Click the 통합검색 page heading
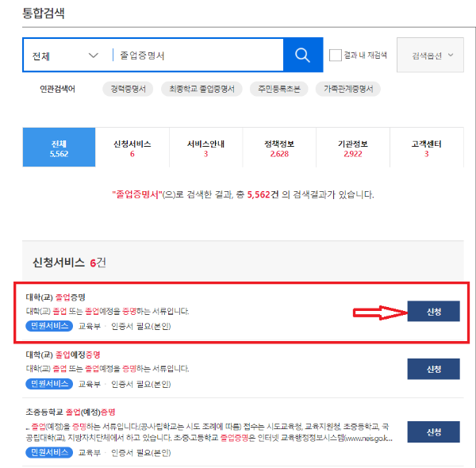The image size is (476, 468). pyautogui.click(x=44, y=13)
